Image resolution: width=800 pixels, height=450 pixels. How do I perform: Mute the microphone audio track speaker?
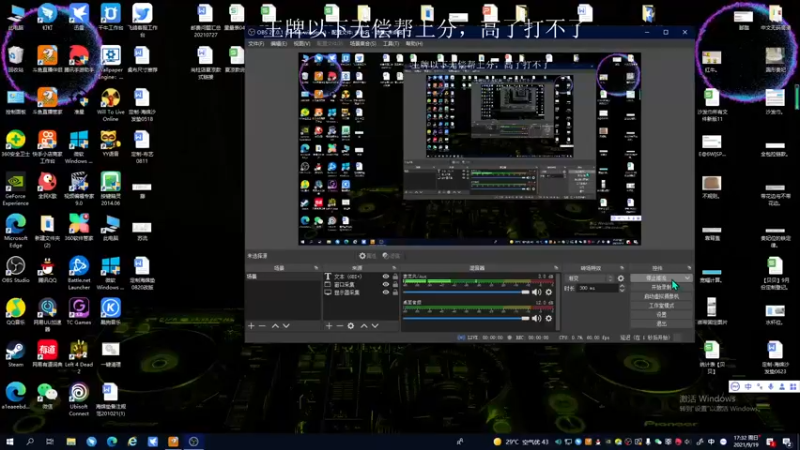click(536, 292)
